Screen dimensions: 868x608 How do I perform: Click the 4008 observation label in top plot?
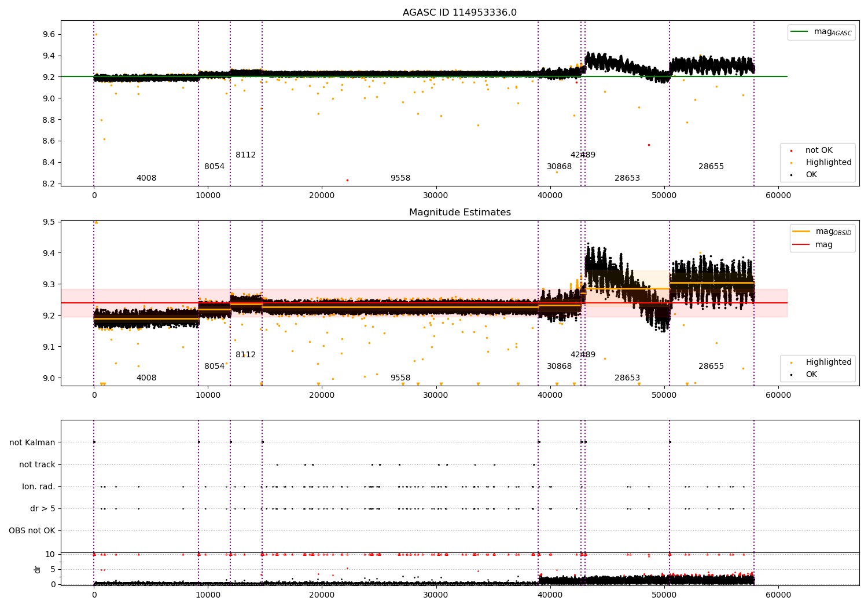point(146,178)
